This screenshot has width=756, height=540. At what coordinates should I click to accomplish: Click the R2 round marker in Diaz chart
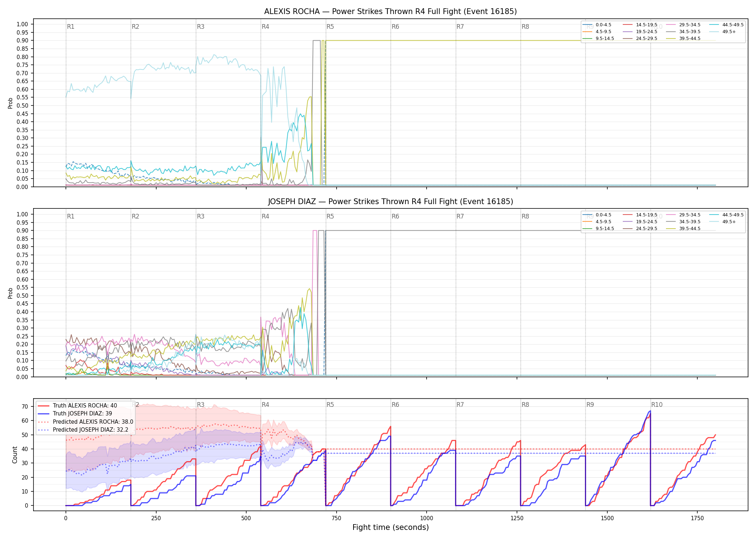135,216
